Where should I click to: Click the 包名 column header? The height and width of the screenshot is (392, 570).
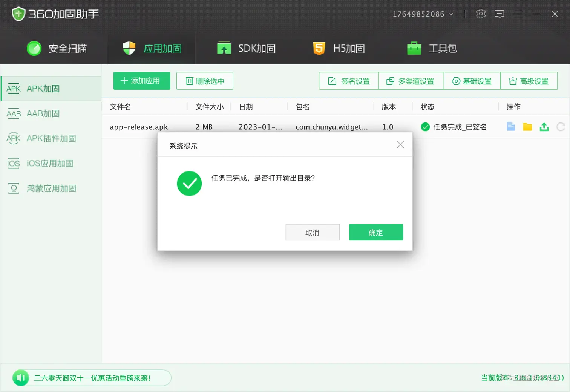click(x=303, y=107)
